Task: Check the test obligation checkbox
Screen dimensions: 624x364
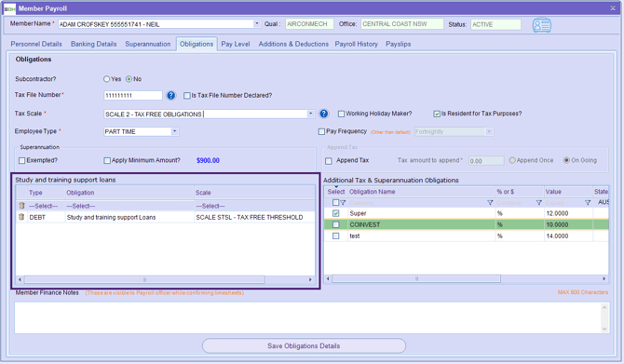Action: point(336,236)
